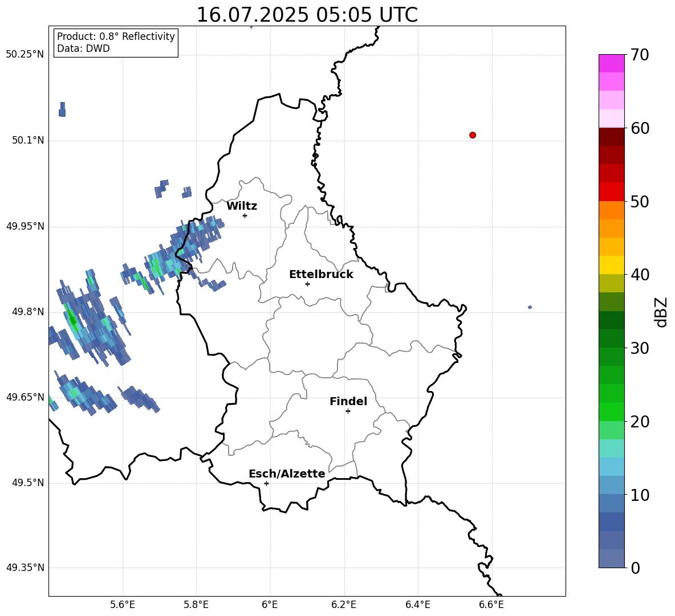
Task: Click the red dot marker on the map
Action: (473, 135)
